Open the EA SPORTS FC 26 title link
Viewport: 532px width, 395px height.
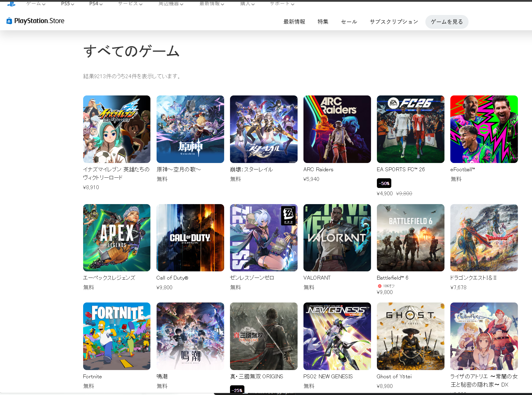pos(401,169)
